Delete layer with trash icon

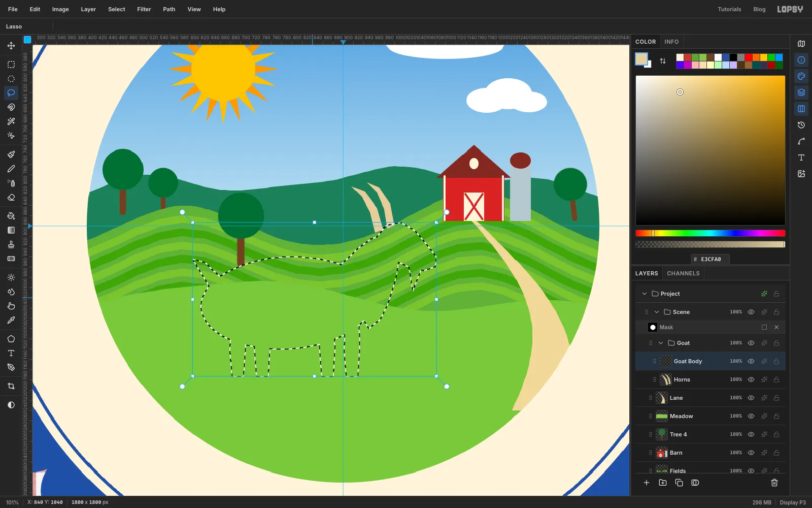[x=774, y=483]
